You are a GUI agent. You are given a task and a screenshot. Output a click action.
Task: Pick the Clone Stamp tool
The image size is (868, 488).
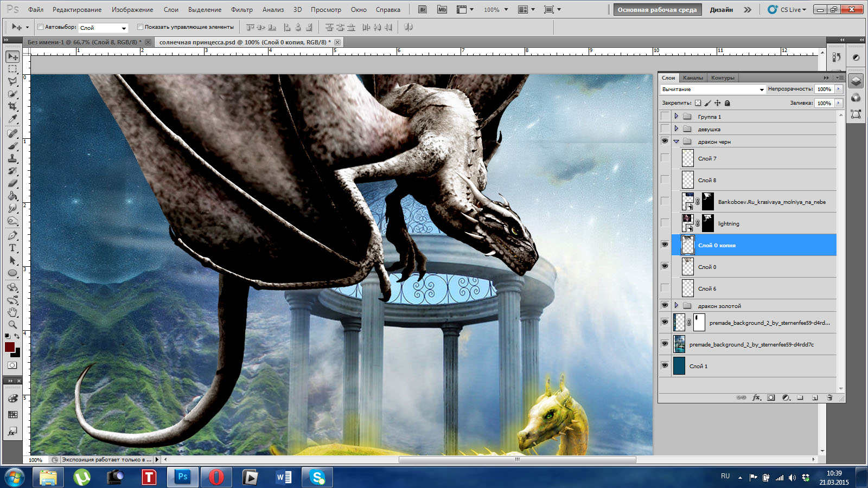[12, 158]
